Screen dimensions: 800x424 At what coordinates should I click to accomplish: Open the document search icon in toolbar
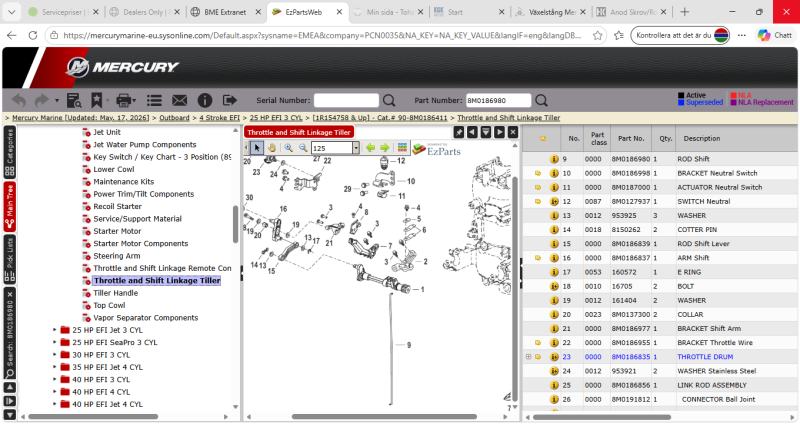[74, 101]
